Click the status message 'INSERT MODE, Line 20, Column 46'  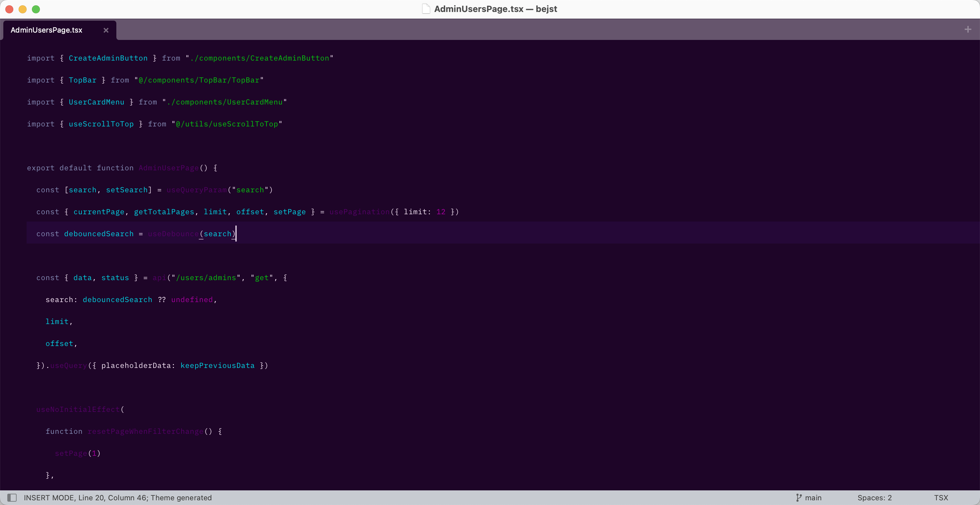click(x=85, y=497)
